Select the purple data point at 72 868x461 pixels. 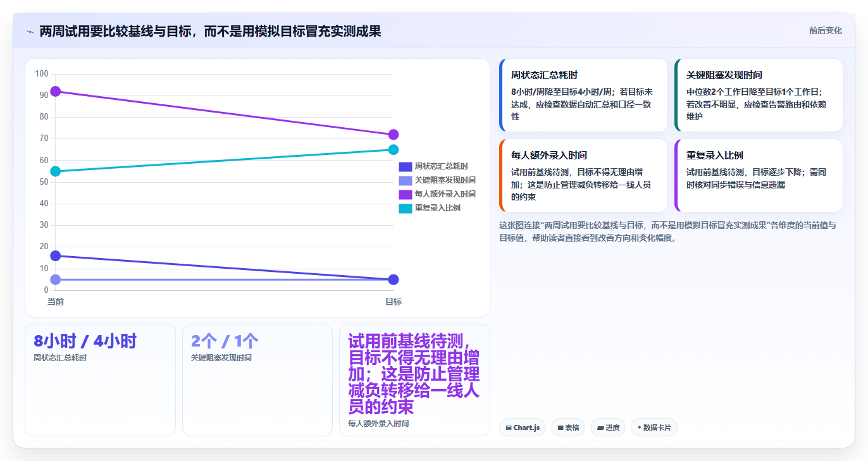[x=394, y=135]
